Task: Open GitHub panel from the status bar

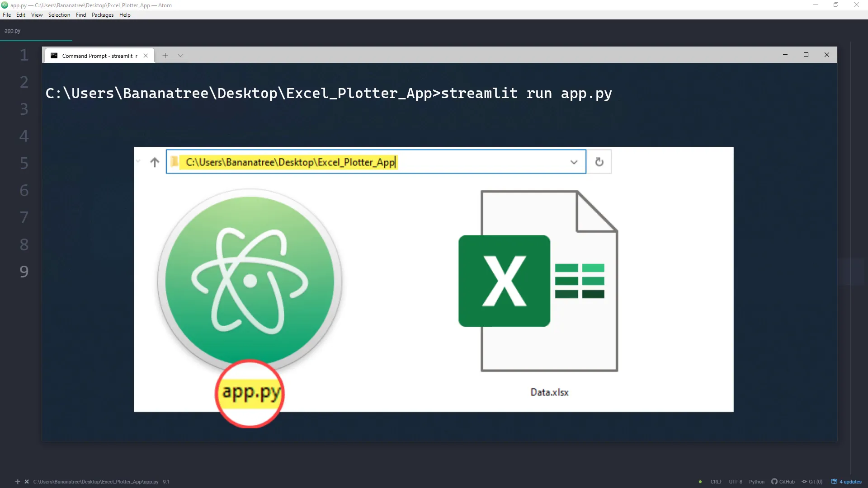Action: (783, 482)
